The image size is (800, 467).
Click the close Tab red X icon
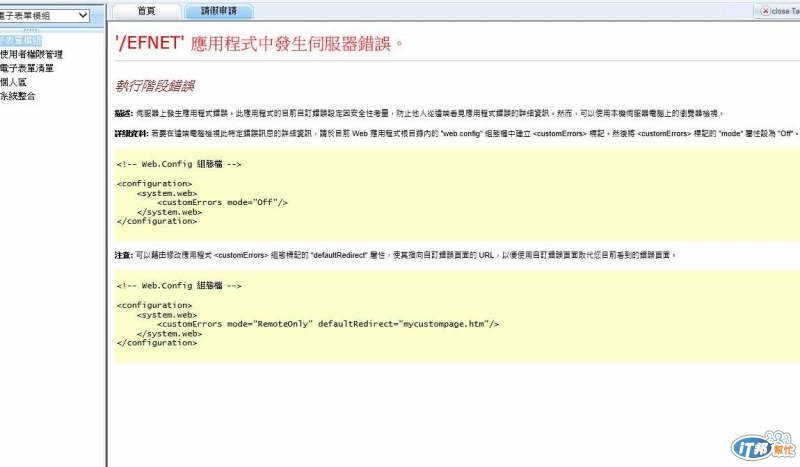(x=765, y=11)
